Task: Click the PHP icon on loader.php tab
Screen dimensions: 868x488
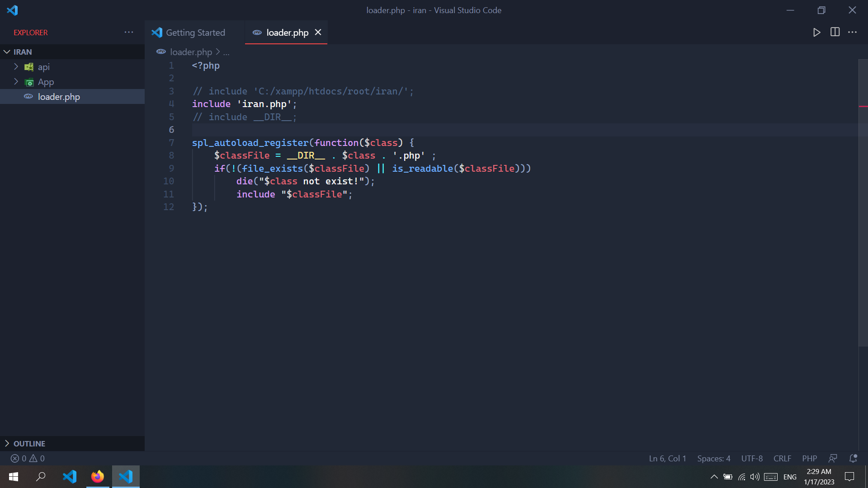Action: [257, 33]
